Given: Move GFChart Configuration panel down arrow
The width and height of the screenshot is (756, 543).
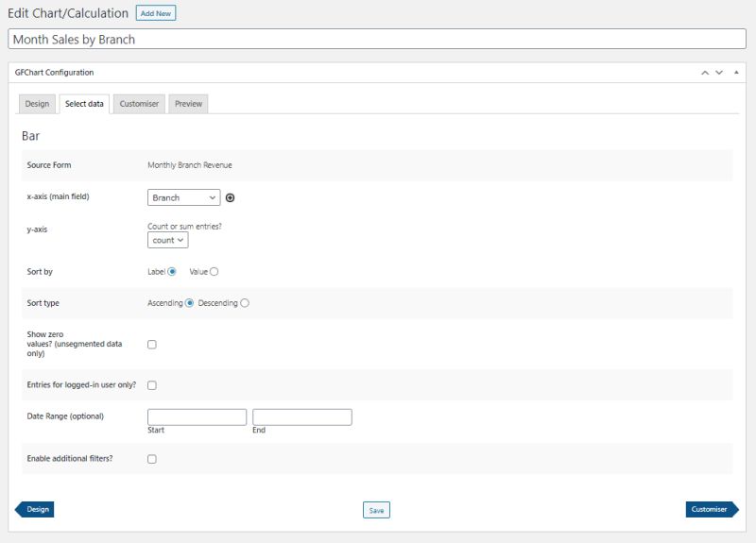Looking at the screenshot, I should click(719, 73).
